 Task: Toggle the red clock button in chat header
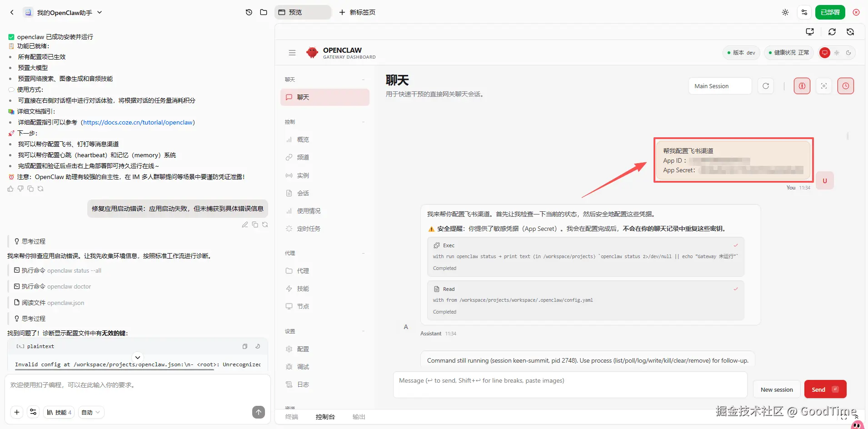click(x=846, y=86)
